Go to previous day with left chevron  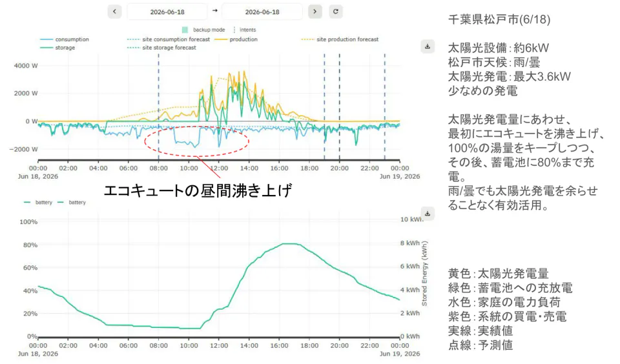115,12
